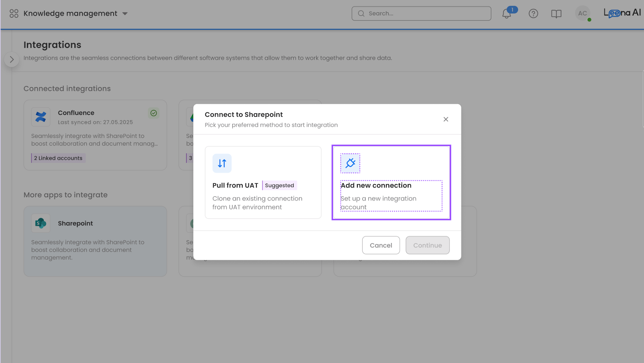
Task: Click the Leena AI logo
Action: (622, 13)
